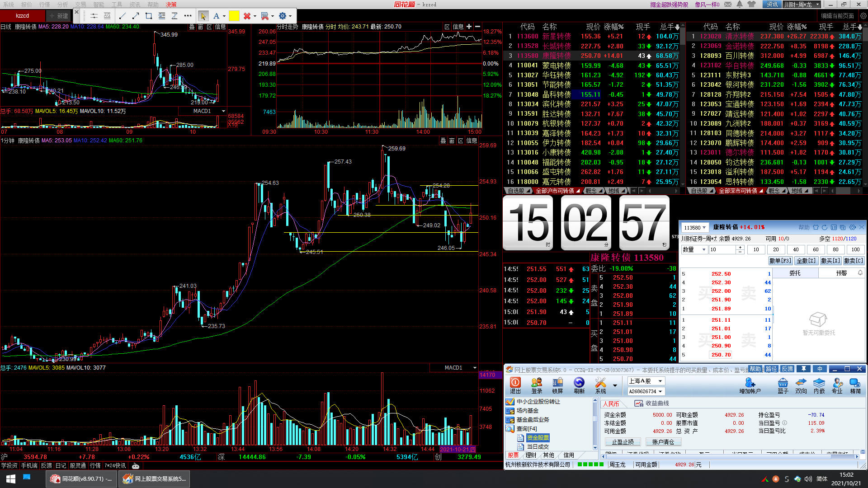Click 刷新 refresh icon in trading toolbar

coord(579,385)
